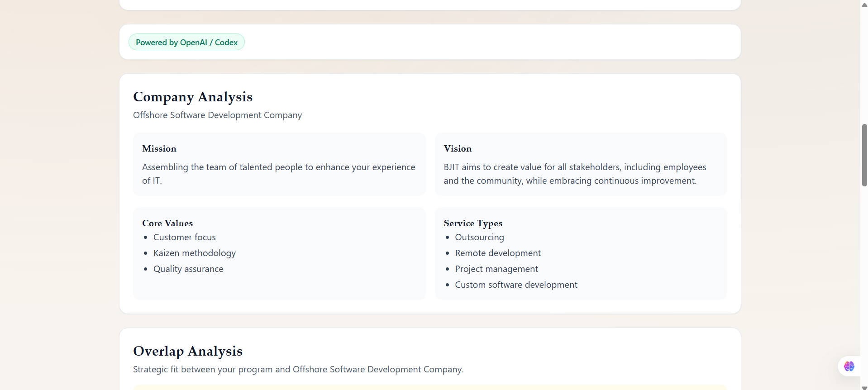This screenshot has width=868, height=390.
Task: Select the 'Kaizen methodology' list item
Action: (195, 253)
